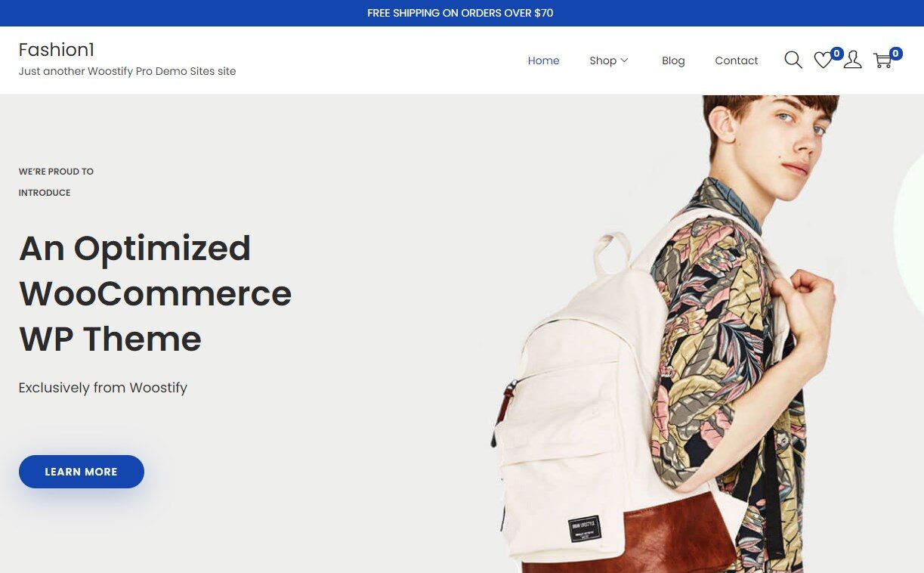Click the Learn More button

pyautogui.click(x=82, y=472)
